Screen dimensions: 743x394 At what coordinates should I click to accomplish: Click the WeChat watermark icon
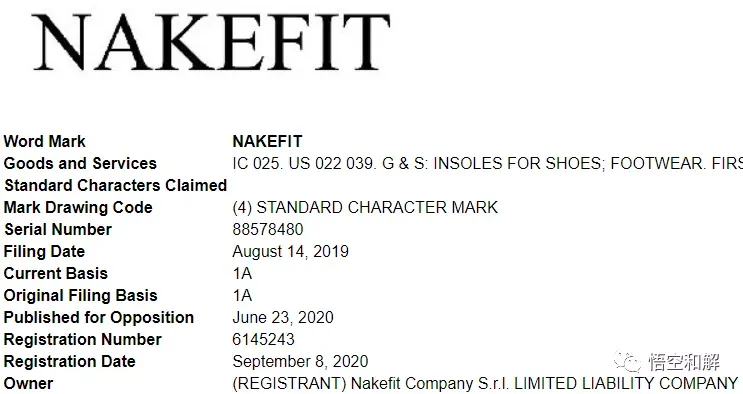627,361
